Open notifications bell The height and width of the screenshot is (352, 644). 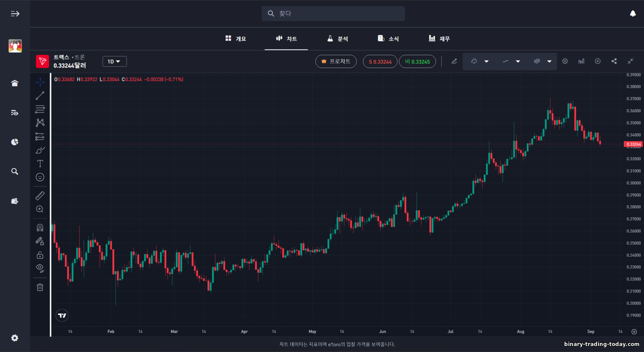tap(632, 14)
